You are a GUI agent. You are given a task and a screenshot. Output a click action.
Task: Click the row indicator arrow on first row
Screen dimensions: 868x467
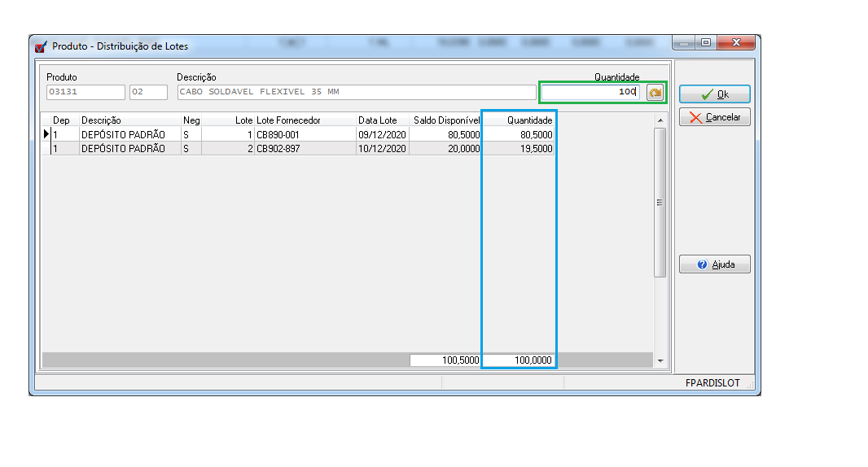(x=46, y=134)
